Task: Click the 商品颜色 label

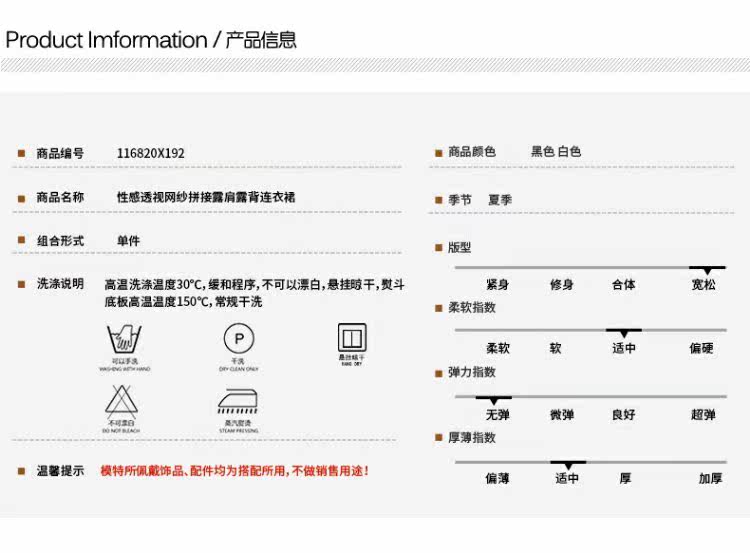Action: pos(472,152)
